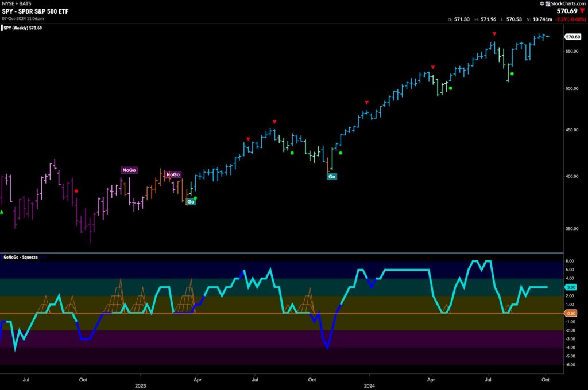Image resolution: width=588 pixels, height=390 pixels.
Task: Click the 450.00 price axis label
Action: pyautogui.click(x=572, y=130)
